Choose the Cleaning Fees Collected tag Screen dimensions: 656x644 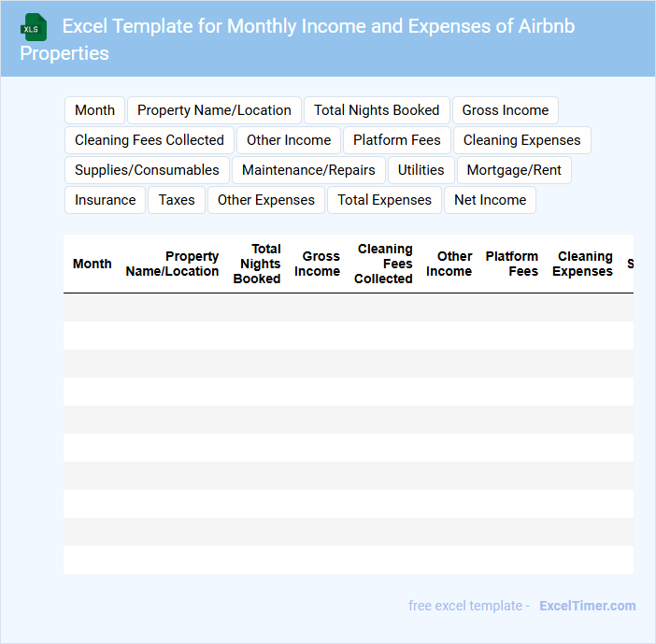coord(150,140)
